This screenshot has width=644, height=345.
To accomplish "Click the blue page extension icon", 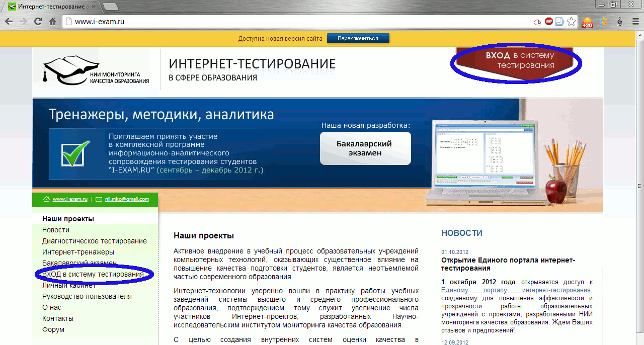I will pyautogui.click(x=559, y=22).
